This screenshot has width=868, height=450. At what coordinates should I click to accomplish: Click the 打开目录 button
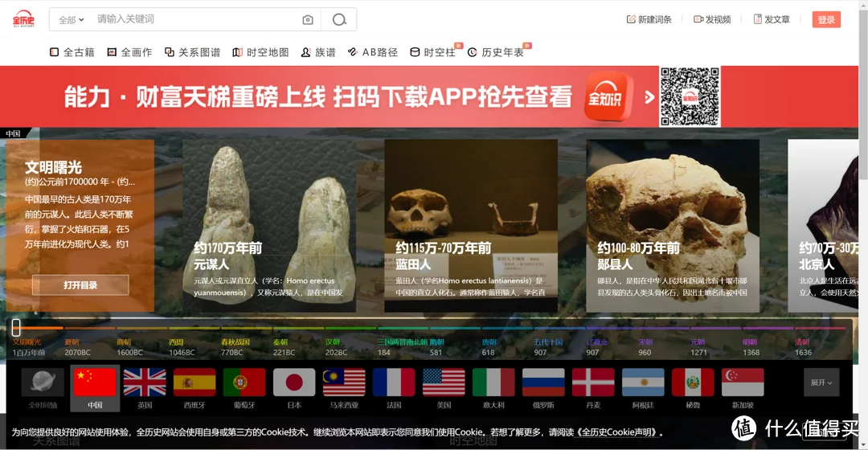pos(80,285)
